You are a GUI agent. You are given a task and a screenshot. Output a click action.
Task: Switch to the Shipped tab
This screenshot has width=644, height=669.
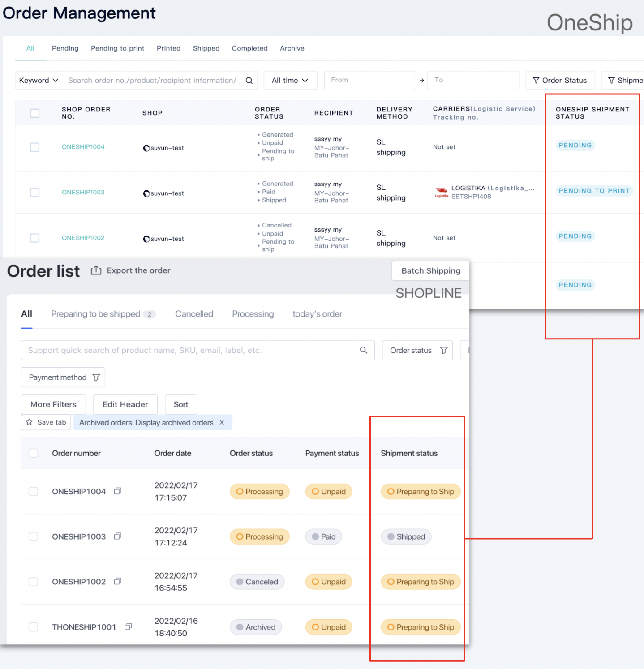click(206, 48)
